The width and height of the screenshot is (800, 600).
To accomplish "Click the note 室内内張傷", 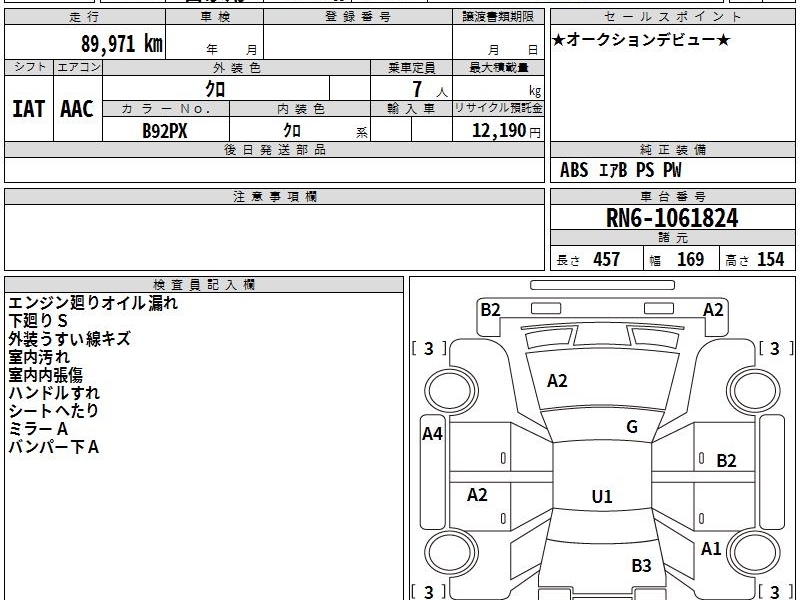I will point(45,375).
